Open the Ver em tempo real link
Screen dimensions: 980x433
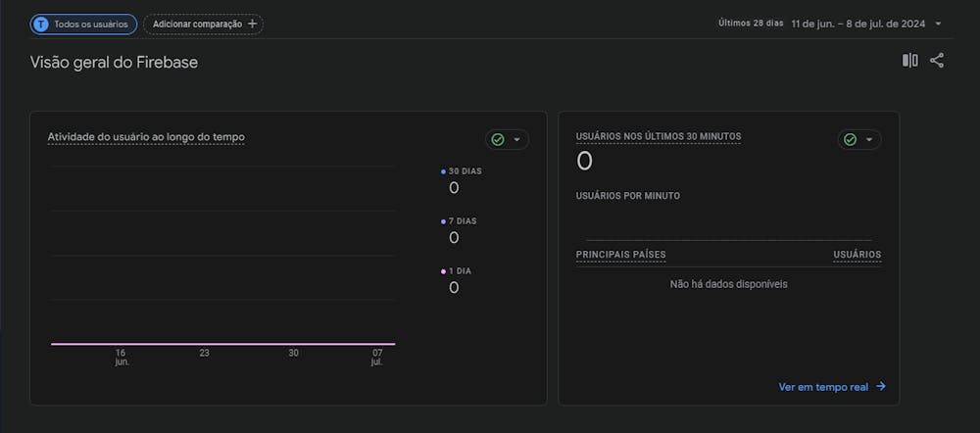point(823,387)
